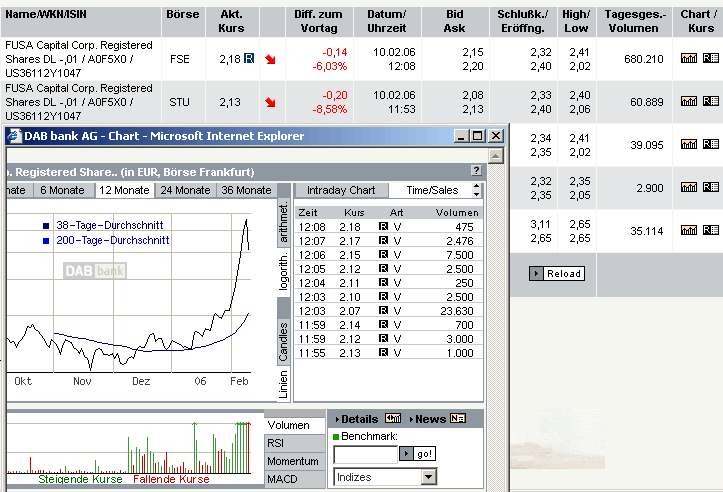Select the 24 Monate tab
This screenshot has width=723, height=492.
pos(187,190)
